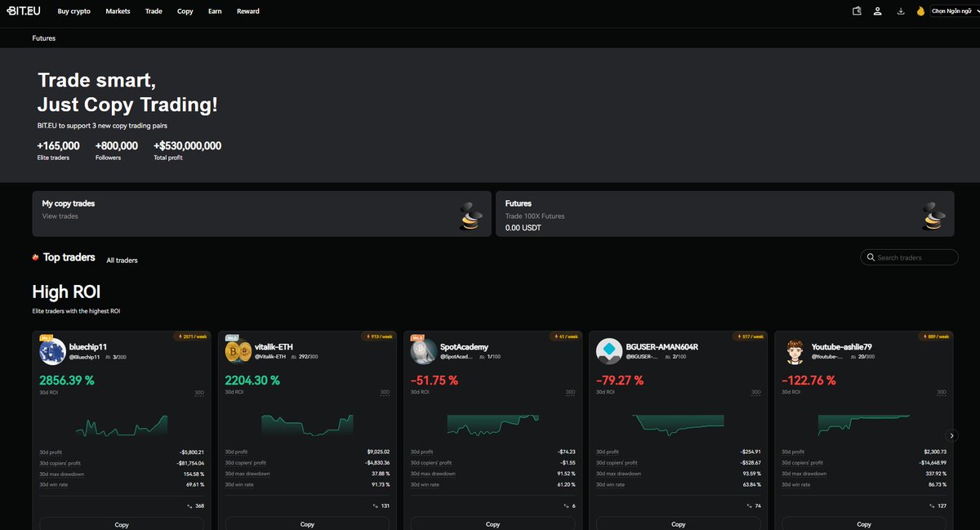Click the 0.00 USDT Futures balance
Screen dimensions: 980x530
coord(523,228)
